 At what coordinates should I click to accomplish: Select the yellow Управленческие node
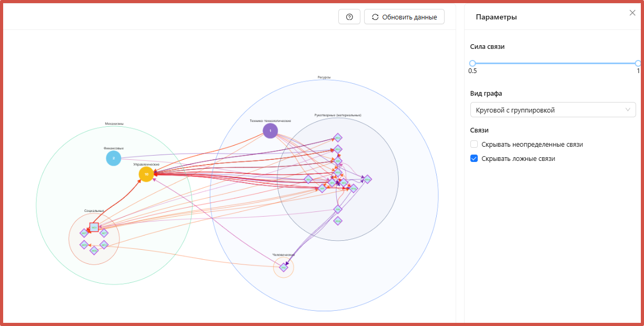pyautogui.click(x=146, y=174)
